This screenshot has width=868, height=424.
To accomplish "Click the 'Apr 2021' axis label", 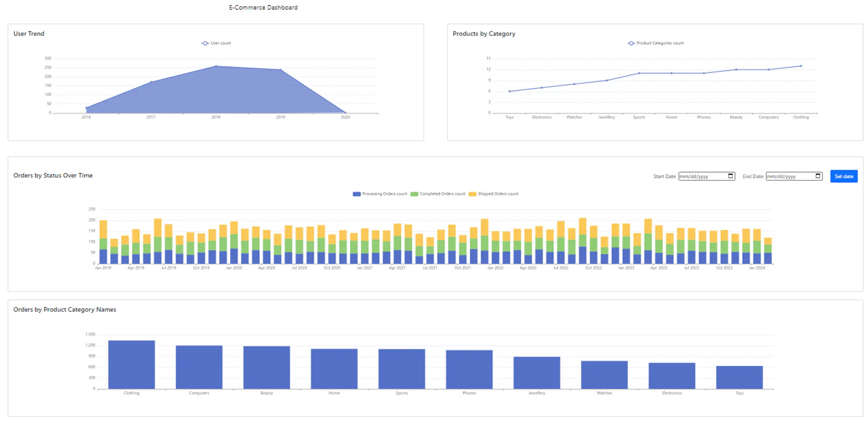I will point(397,268).
